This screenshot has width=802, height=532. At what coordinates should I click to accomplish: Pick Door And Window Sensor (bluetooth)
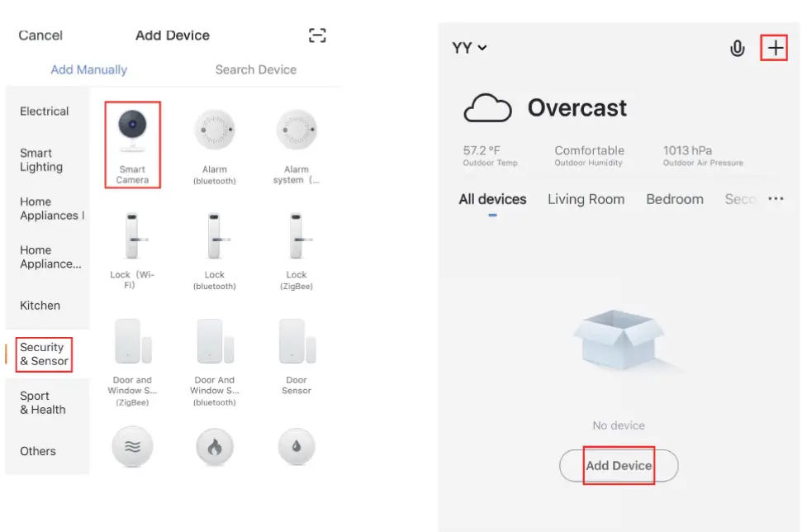(x=214, y=362)
